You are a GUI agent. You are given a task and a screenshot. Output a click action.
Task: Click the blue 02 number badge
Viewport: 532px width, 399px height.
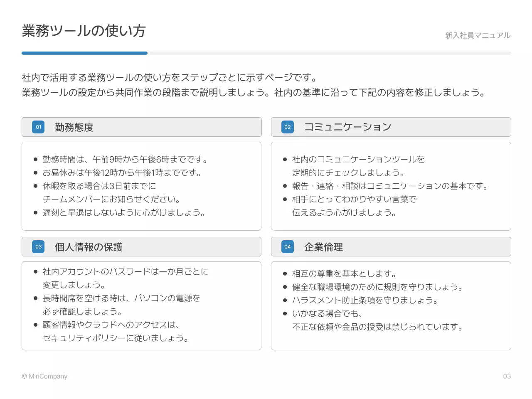[288, 127]
